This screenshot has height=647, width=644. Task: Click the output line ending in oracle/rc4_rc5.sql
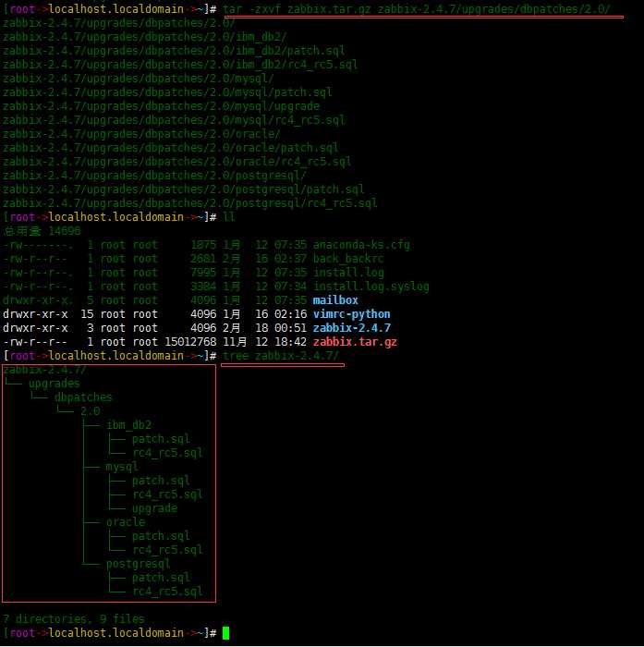coord(177,162)
